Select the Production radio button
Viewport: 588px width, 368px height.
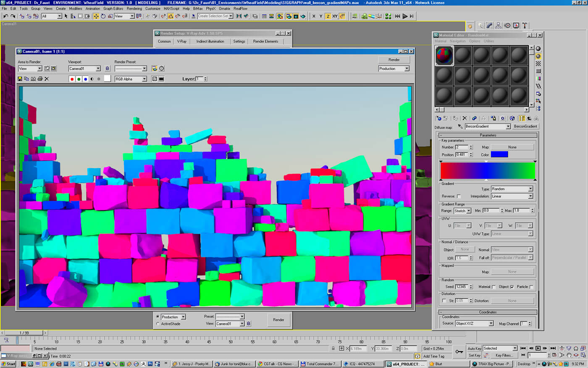coord(158,317)
